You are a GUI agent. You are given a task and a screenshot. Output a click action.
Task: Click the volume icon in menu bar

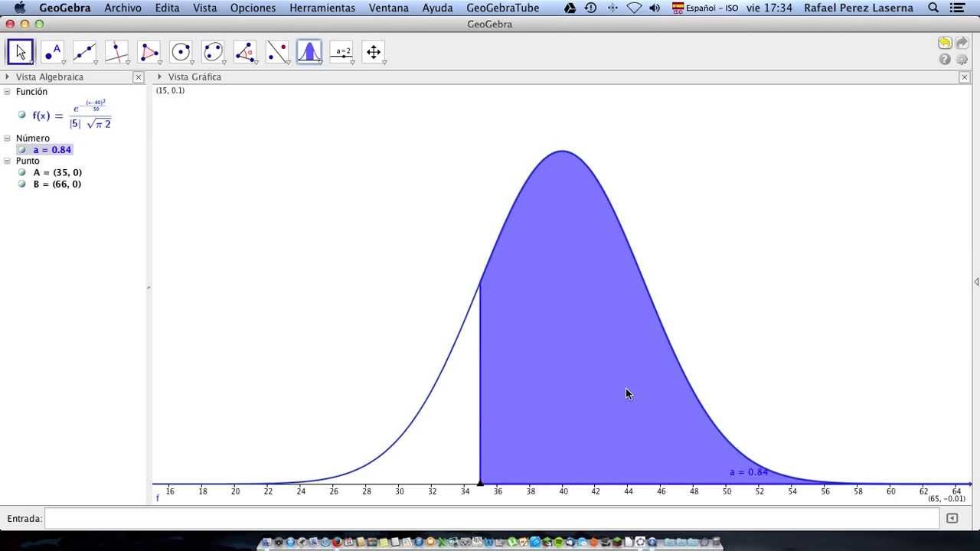[x=655, y=8]
